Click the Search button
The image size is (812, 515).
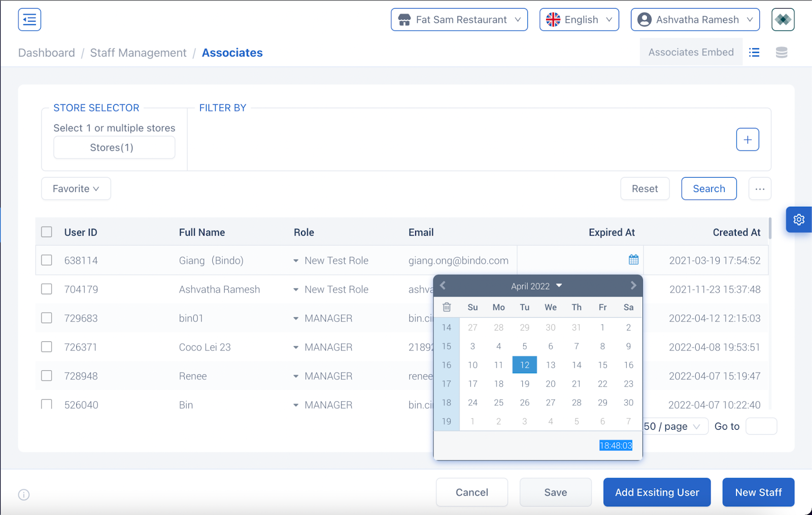click(708, 189)
